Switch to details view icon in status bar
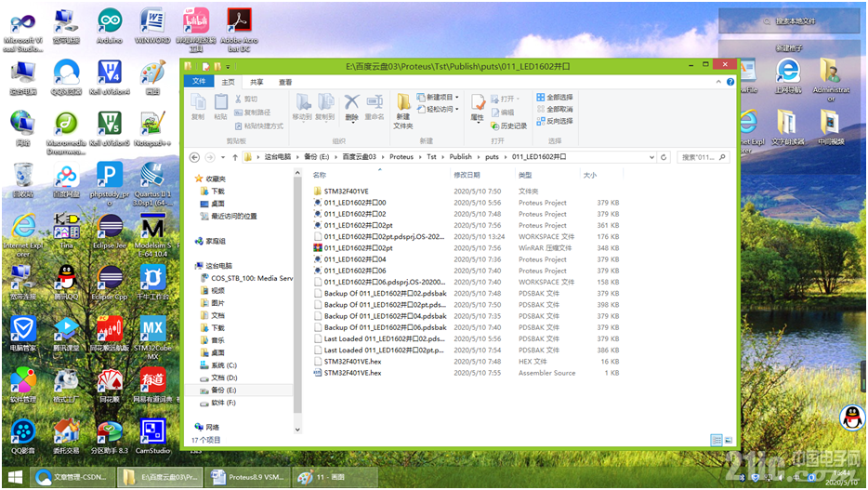 coord(717,440)
